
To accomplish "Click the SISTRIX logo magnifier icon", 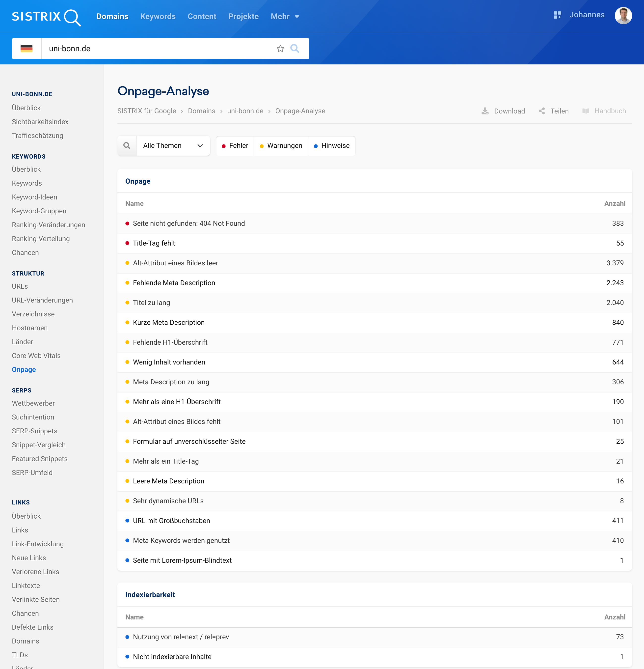I will tap(72, 17).
